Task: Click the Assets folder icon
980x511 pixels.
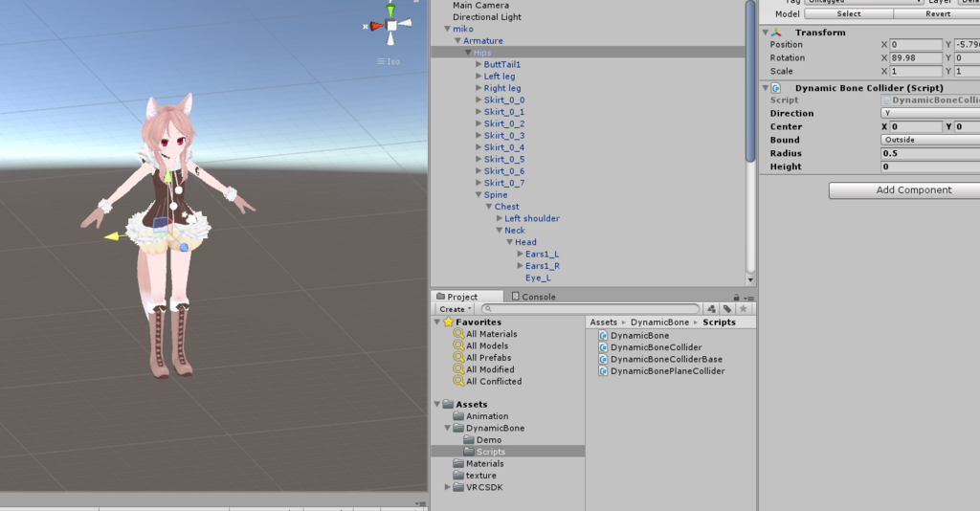Action: (x=448, y=404)
